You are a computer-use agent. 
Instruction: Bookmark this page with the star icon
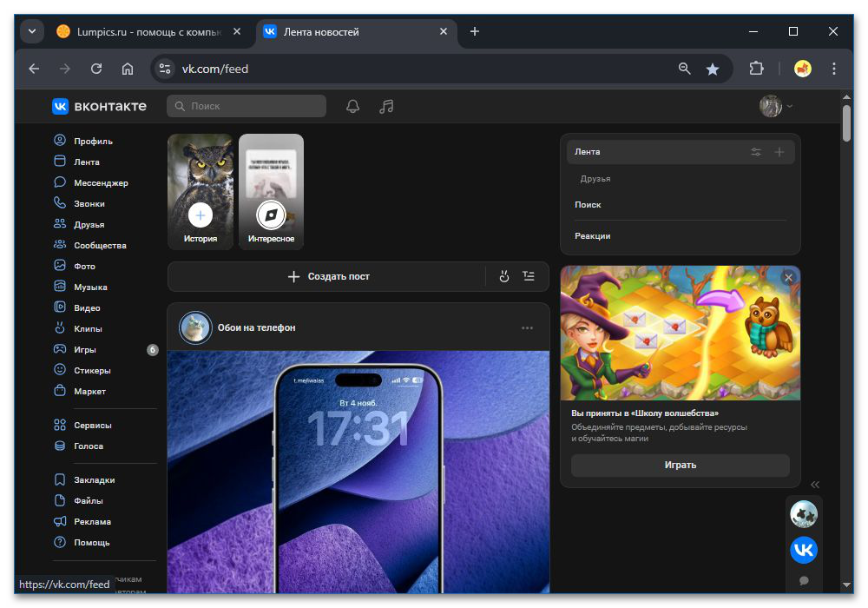(713, 69)
